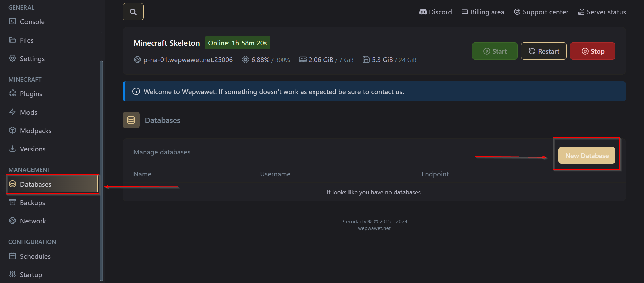The image size is (644, 283).
Task: Click the wepwawet.net footer text
Action: click(374, 228)
